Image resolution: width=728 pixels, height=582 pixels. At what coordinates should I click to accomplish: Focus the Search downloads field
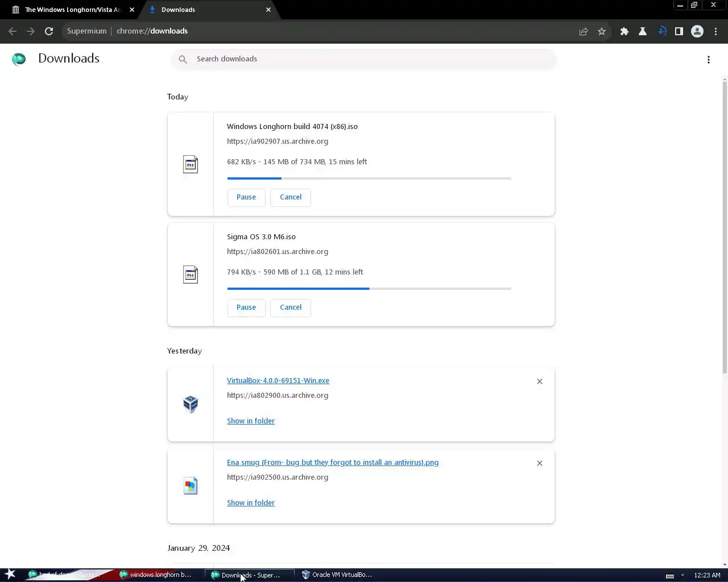point(364,59)
